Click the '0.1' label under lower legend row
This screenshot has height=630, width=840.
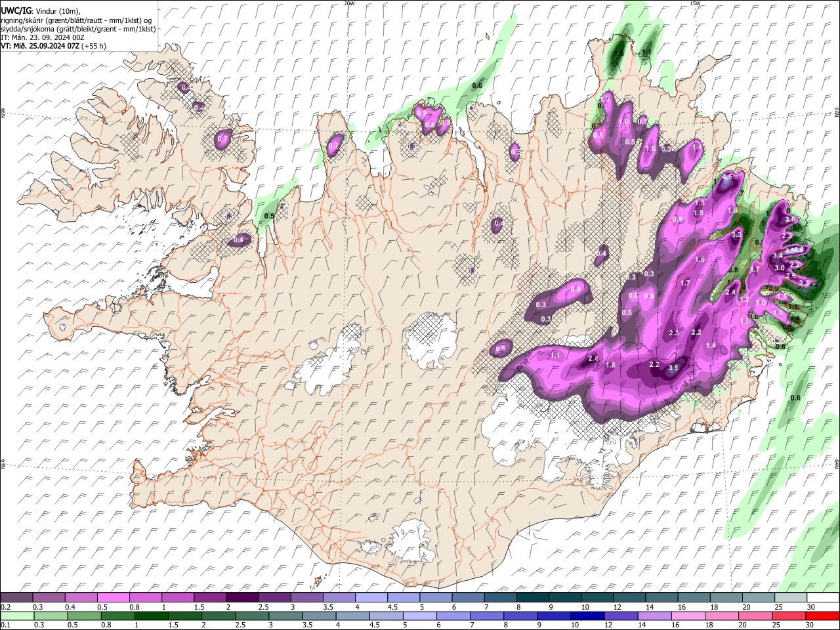[5, 625]
